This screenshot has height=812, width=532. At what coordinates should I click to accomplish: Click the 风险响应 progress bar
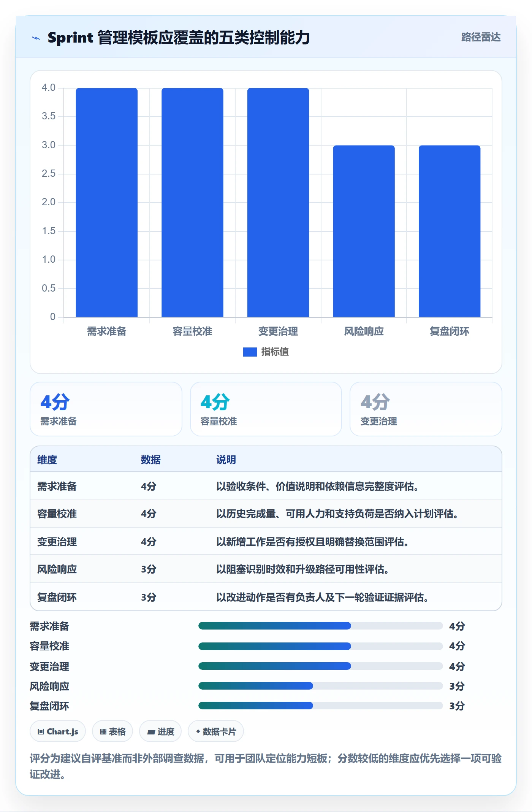320,686
